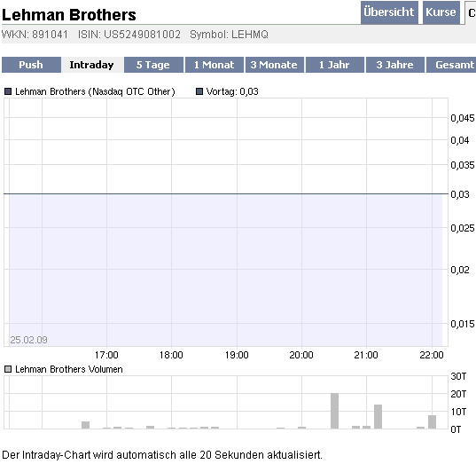Click the volume bar before 17:00
This screenshot has height=464, width=476.
point(86,425)
